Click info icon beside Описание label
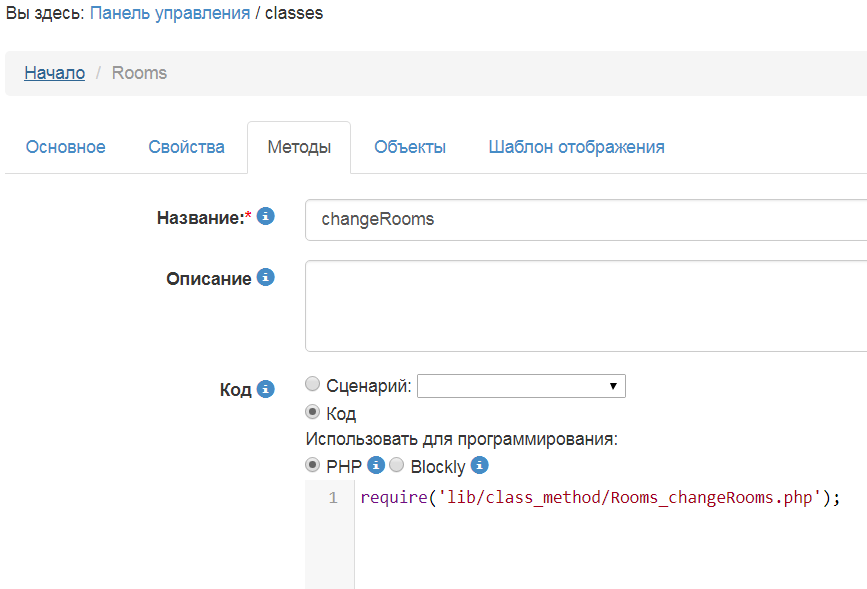Screen dimensions: 867x589 [x=265, y=277]
